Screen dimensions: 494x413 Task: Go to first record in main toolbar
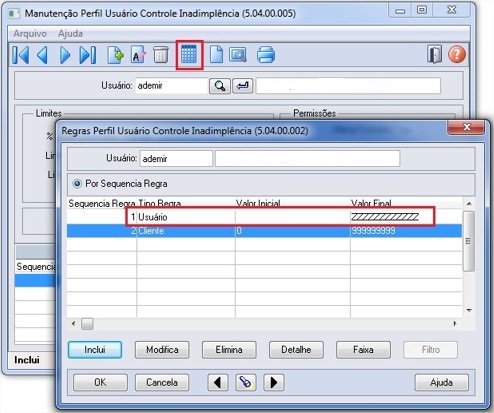[x=21, y=55]
